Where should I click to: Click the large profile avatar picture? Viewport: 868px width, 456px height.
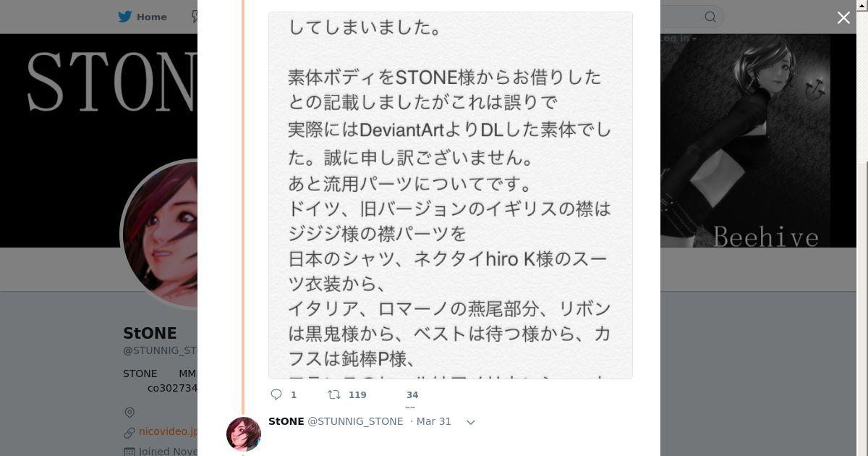click(x=161, y=232)
